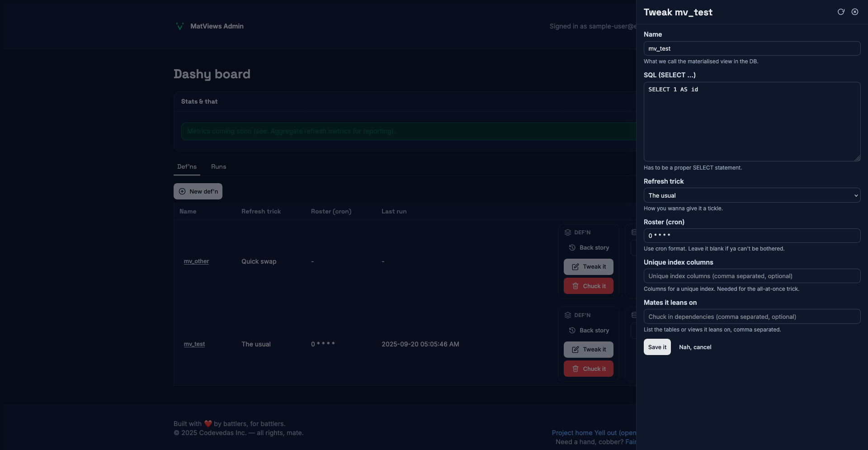Click the layers DEF'N icon in mv_test row

(x=568, y=315)
